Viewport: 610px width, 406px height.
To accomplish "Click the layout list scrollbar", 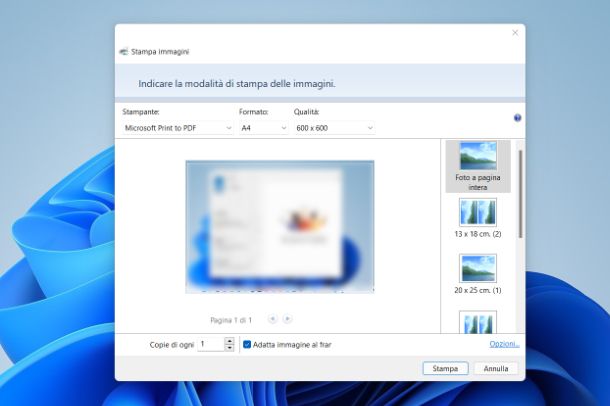I will (521, 194).
